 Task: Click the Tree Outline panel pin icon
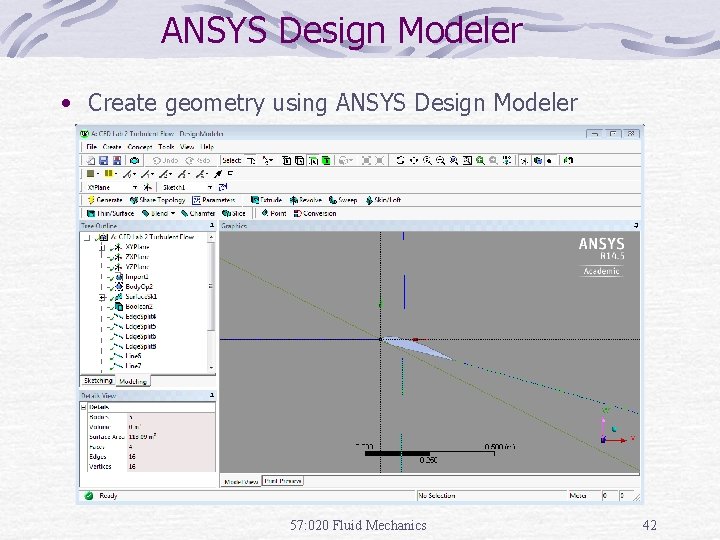[212, 225]
